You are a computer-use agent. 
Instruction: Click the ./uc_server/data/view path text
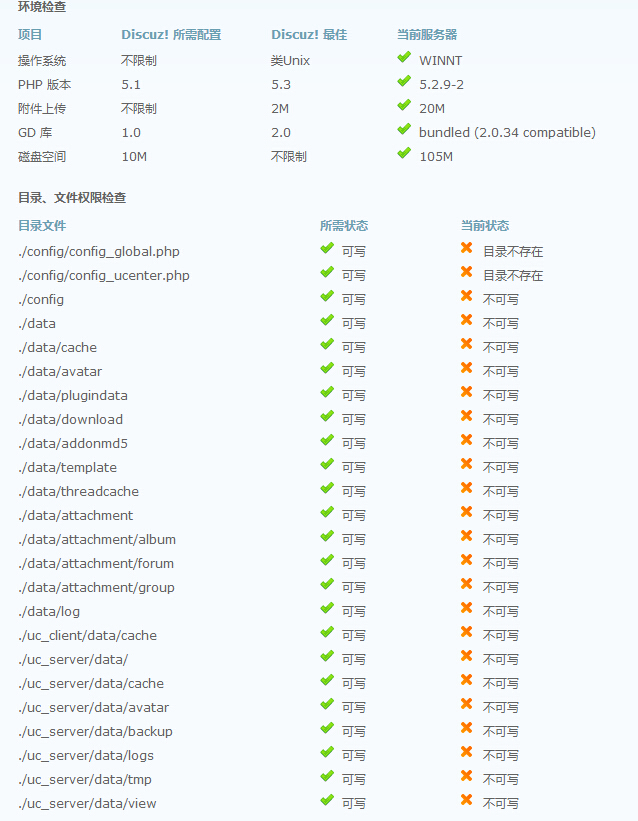(87, 804)
